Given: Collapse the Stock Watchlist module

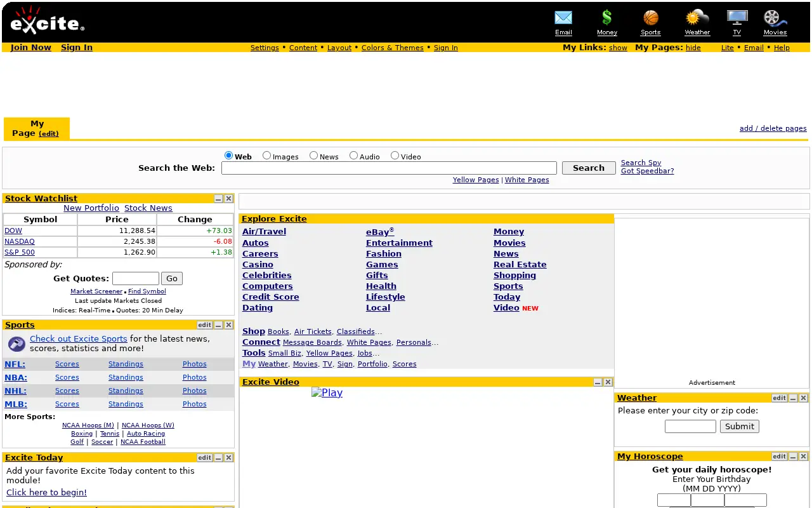Looking at the screenshot, I should [218, 199].
